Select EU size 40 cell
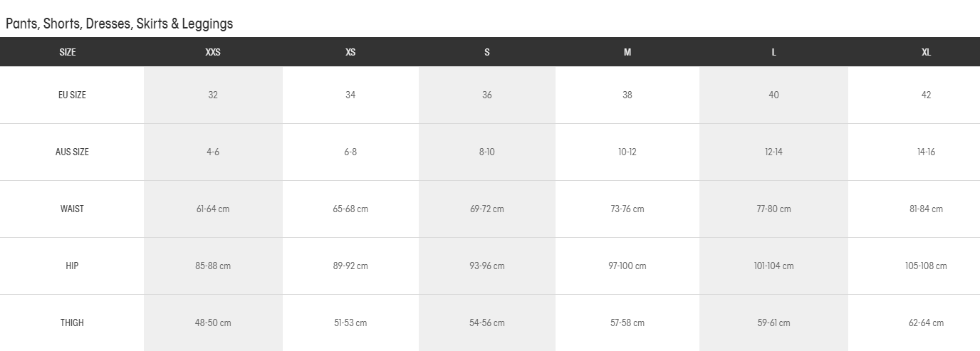This screenshot has width=980, height=351. tap(774, 95)
